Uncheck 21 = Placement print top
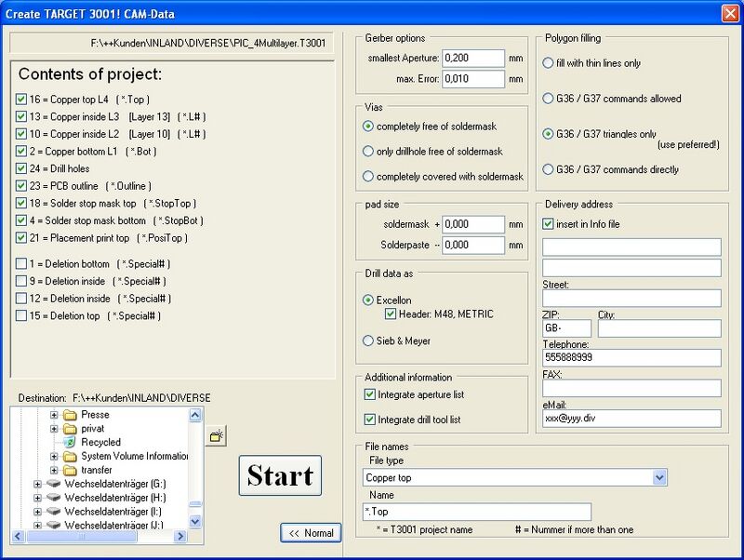Screen dimensions: 744x560 tap(20, 238)
